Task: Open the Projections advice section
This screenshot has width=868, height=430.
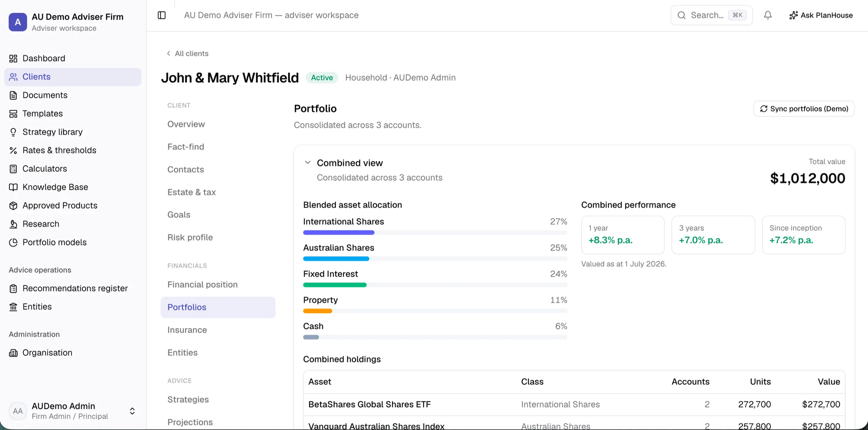Action: tap(218, 422)
